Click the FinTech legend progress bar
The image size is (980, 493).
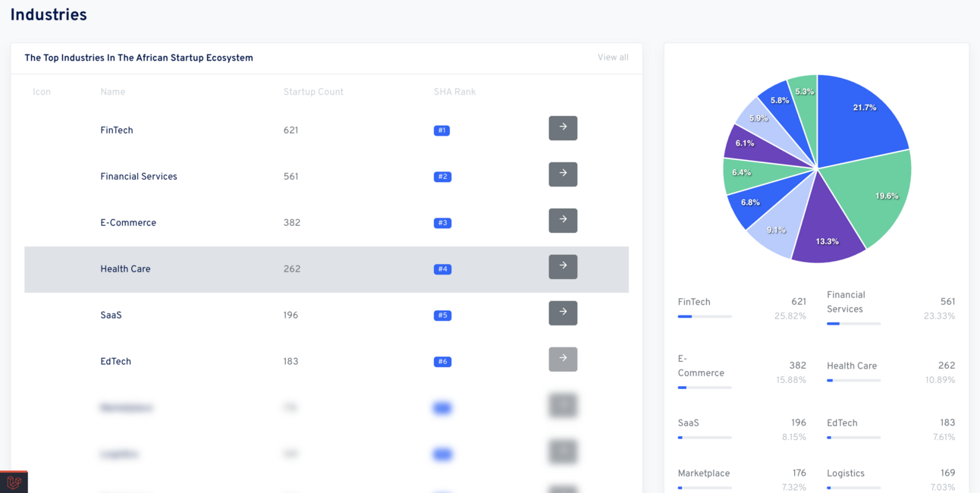[x=705, y=316]
